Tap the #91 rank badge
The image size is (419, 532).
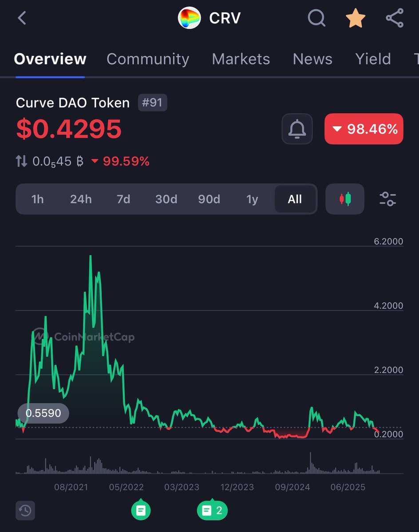[x=152, y=103]
